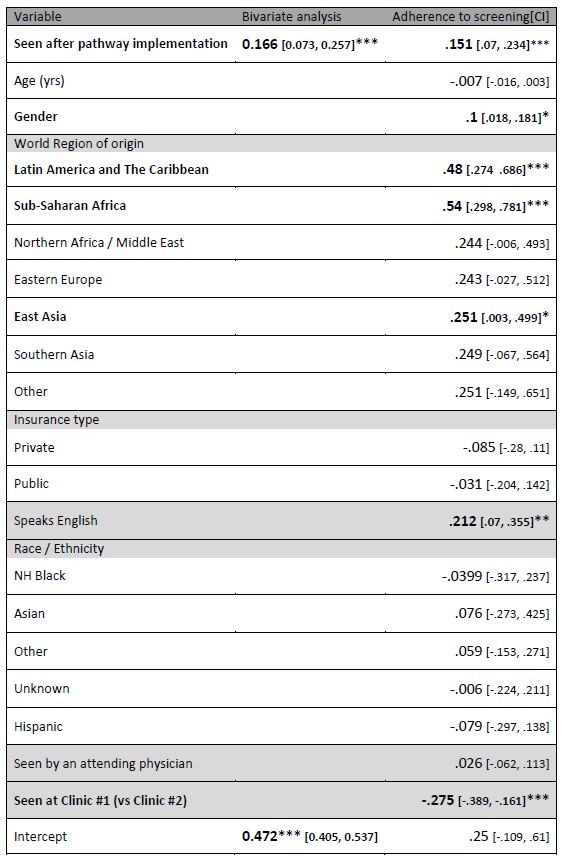
Task: Select the Seen by an attending physician label
Action: tap(103, 763)
